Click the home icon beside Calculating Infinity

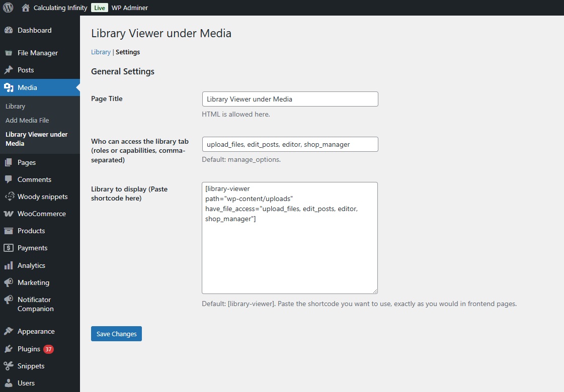coord(26,8)
